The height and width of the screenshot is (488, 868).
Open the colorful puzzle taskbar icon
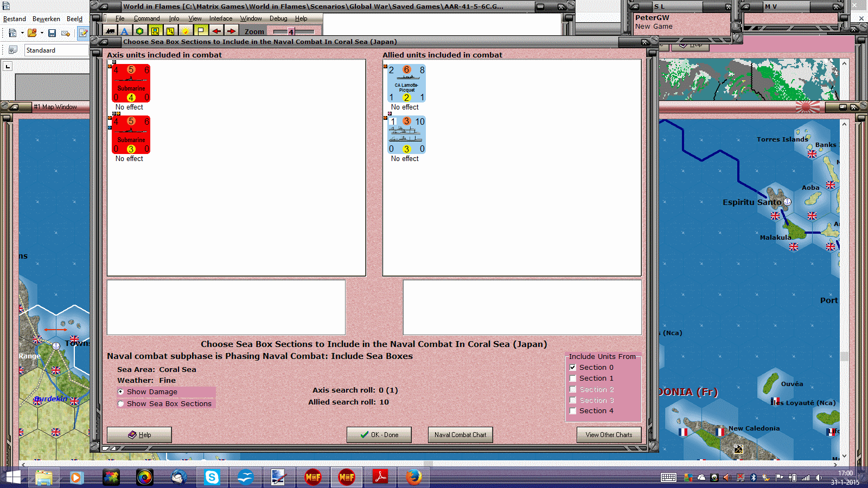pos(111,477)
